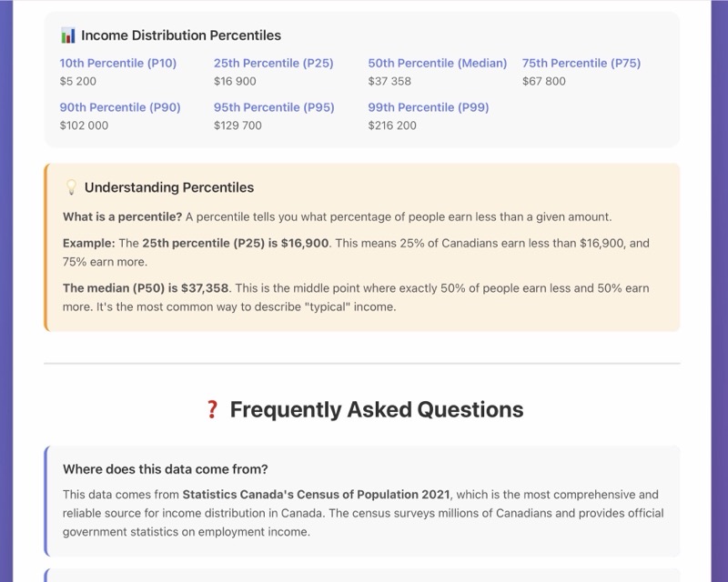Click the 90th Percentile (P90) label

(x=120, y=107)
